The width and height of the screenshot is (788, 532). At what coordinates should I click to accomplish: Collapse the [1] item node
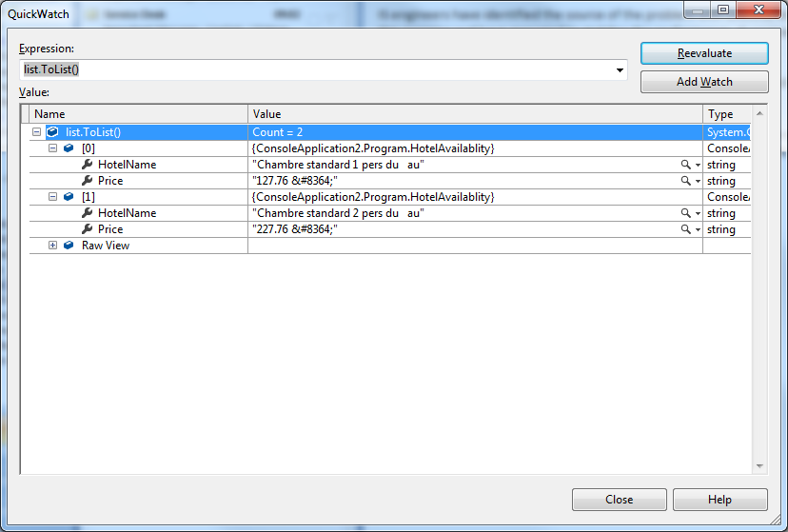pos(52,196)
